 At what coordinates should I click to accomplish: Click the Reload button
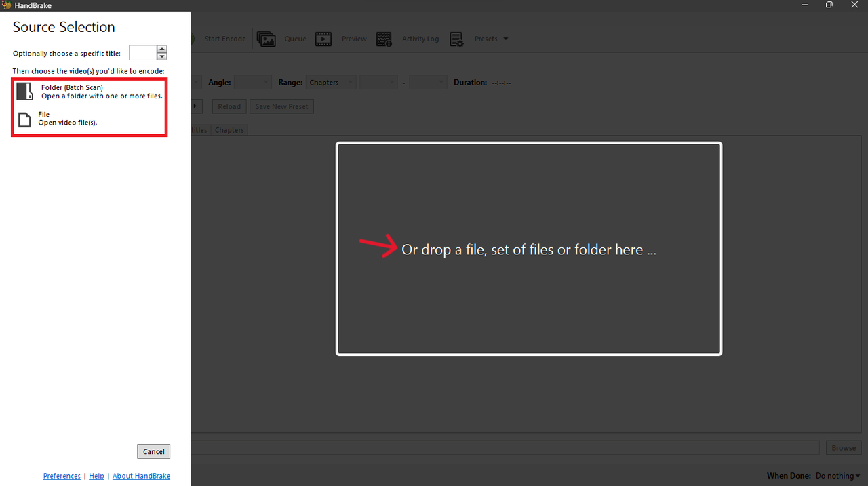(229, 106)
